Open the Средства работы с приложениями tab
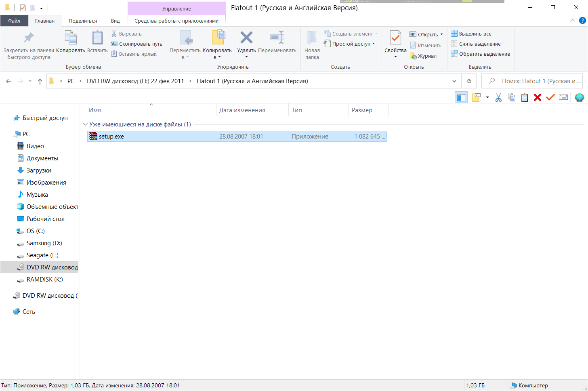The width and height of the screenshot is (588, 391). [176, 21]
